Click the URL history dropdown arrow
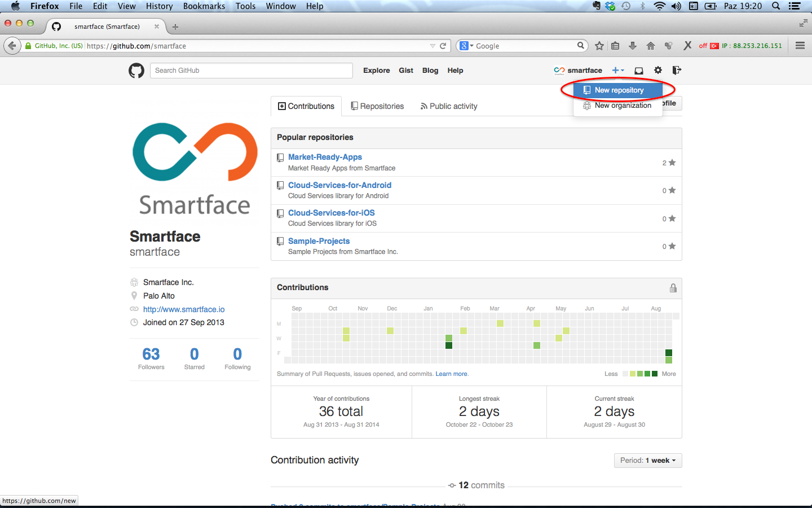This screenshot has width=812, height=508. point(433,46)
